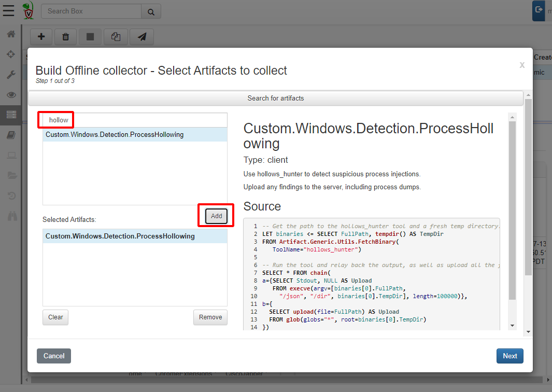Click the paper plane offline collector icon
This screenshot has width=552, height=392.
click(141, 37)
